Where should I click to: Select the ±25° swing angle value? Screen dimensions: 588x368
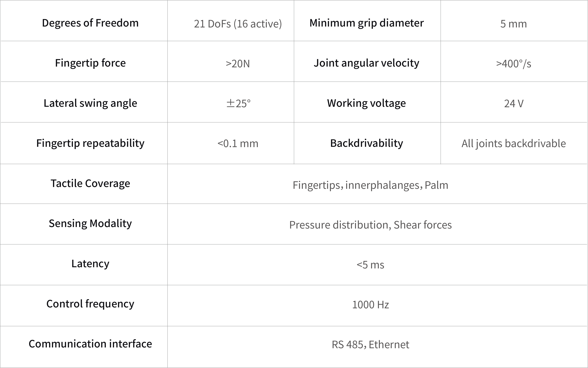click(x=238, y=104)
